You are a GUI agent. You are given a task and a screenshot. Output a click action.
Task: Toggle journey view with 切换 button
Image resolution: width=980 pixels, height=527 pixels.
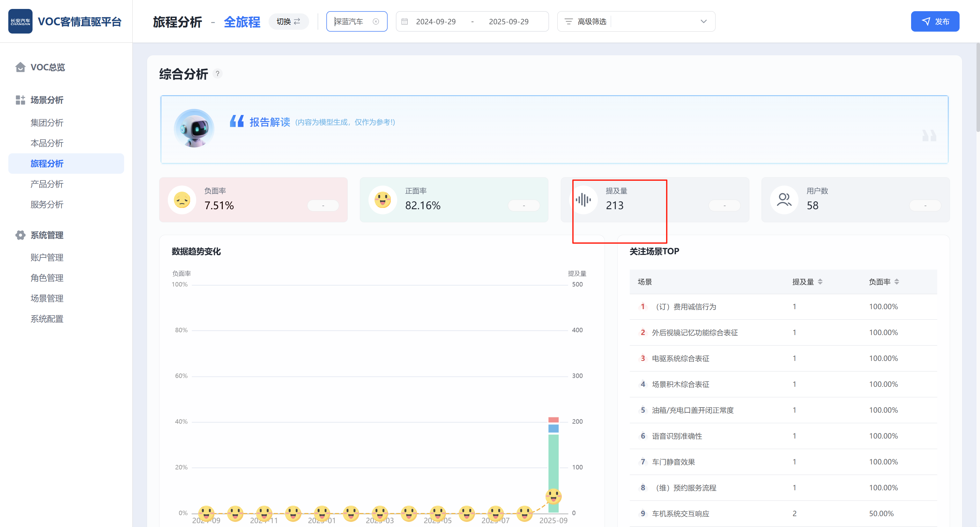click(x=288, y=22)
